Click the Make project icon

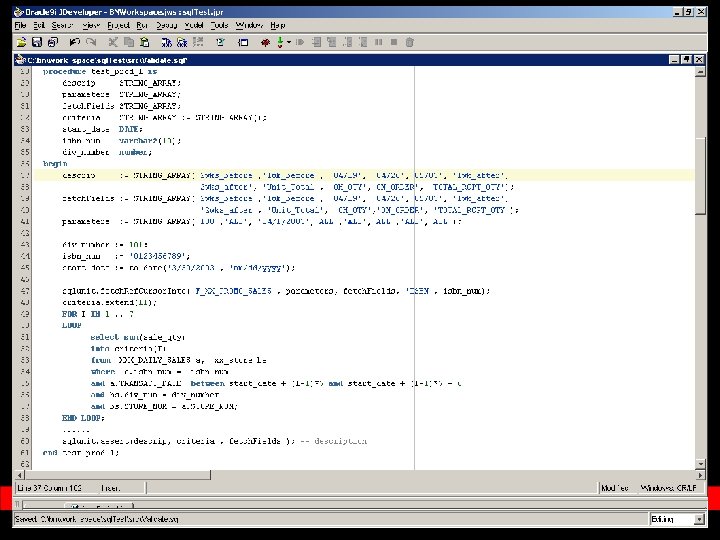coord(167,42)
